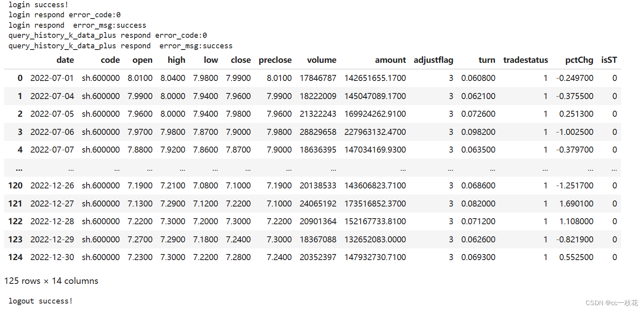Click pctChg value 1.690100
Image resolution: width=644 pixels, height=310 pixels.
click(x=576, y=204)
